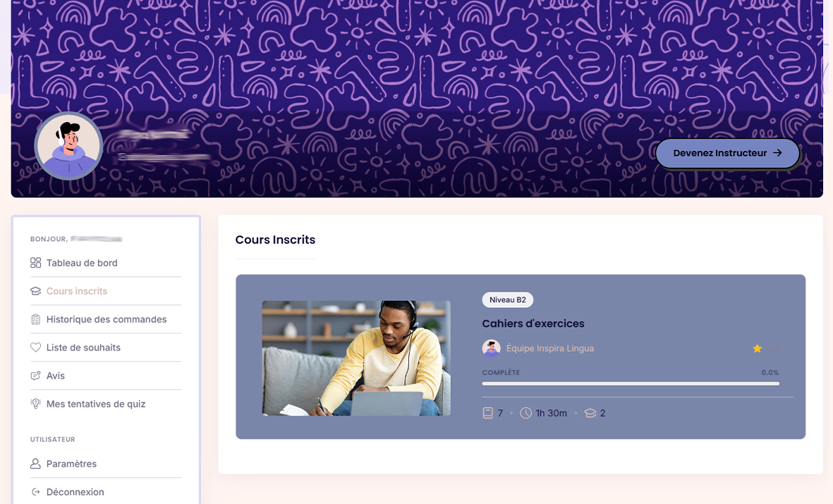Click the profile avatar in the banner

(68, 145)
